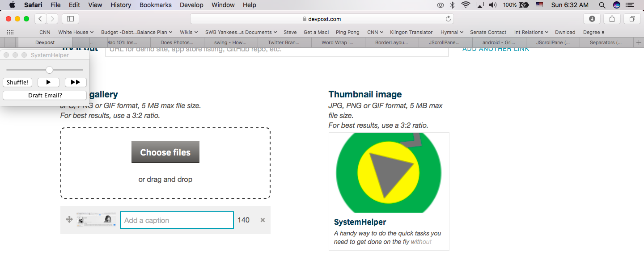Click the Choose files button
This screenshot has width=644, height=256.
click(x=165, y=152)
